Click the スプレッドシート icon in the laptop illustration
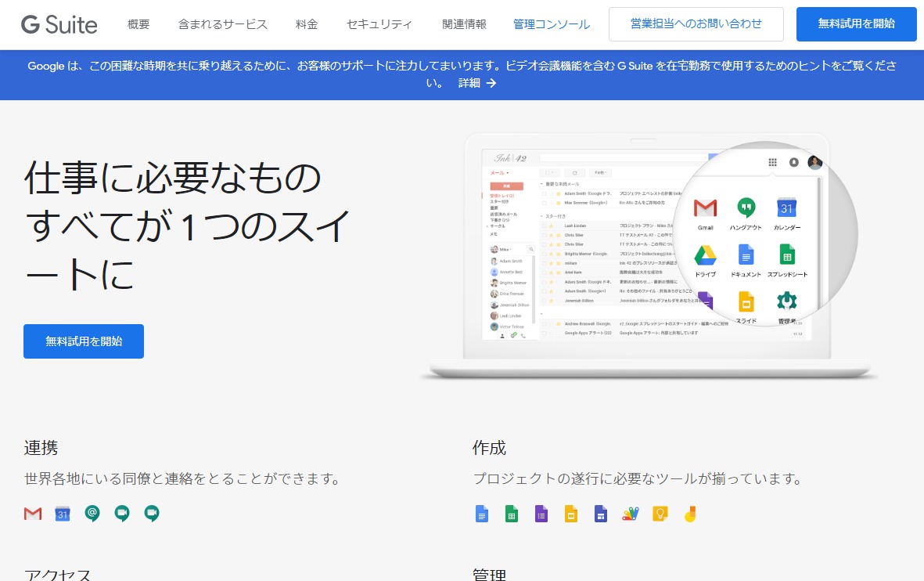The image size is (924, 581). 787,255
